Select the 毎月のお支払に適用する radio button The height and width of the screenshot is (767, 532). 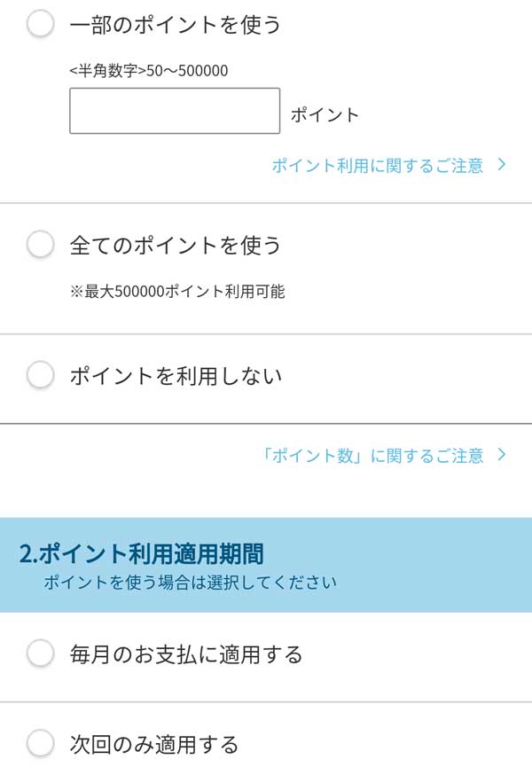click(41, 654)
